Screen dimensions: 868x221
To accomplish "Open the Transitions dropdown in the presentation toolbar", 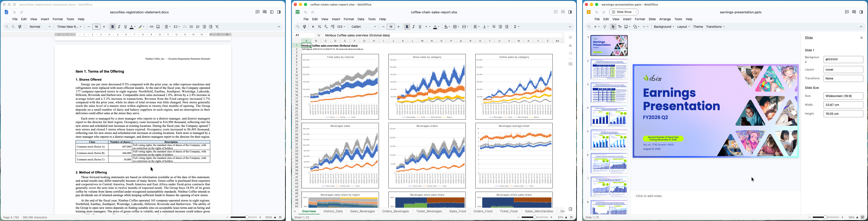I will (715, 27).
